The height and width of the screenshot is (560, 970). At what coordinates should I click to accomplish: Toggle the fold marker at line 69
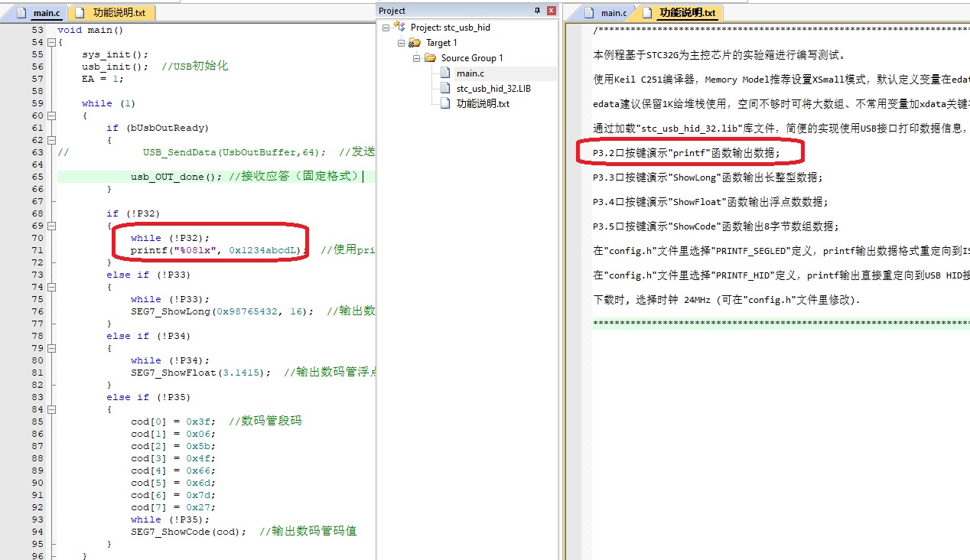(x=51, y=226)
